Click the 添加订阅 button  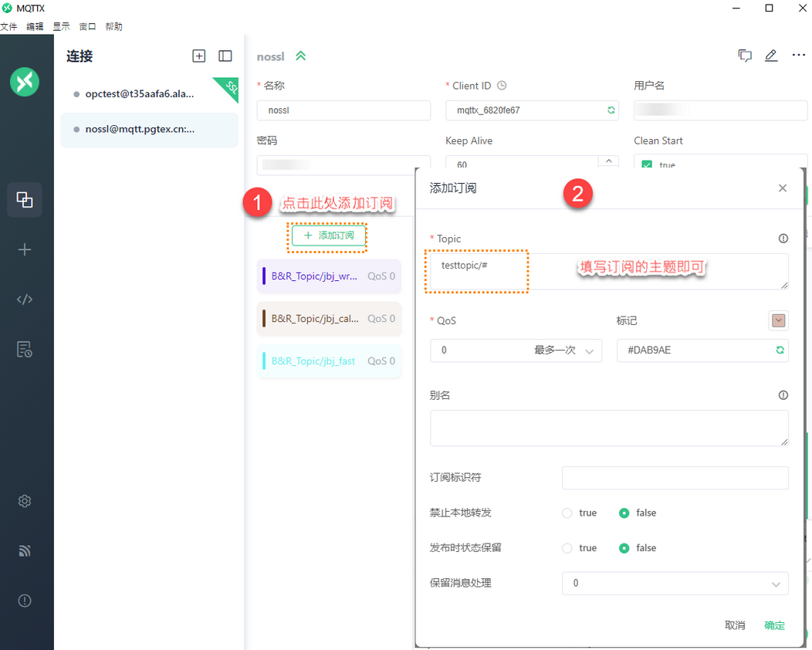coord(329,235)
